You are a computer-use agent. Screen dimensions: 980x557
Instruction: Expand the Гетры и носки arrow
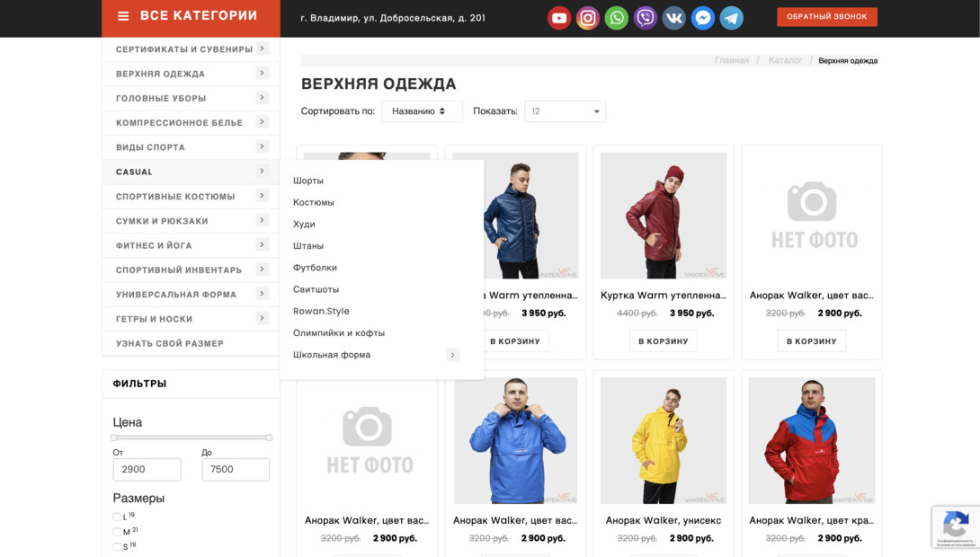262,318
